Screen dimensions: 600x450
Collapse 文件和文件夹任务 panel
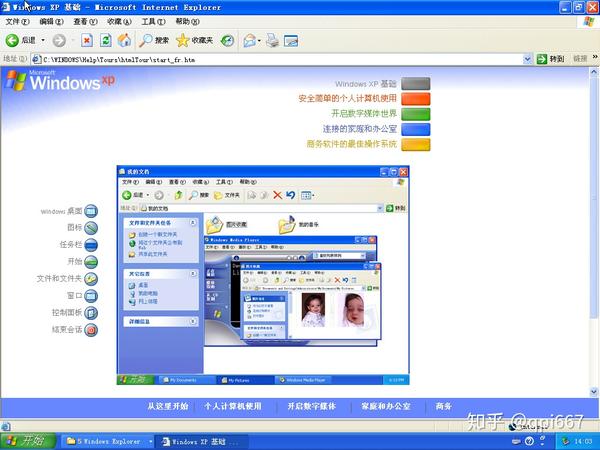click(193, 223)
